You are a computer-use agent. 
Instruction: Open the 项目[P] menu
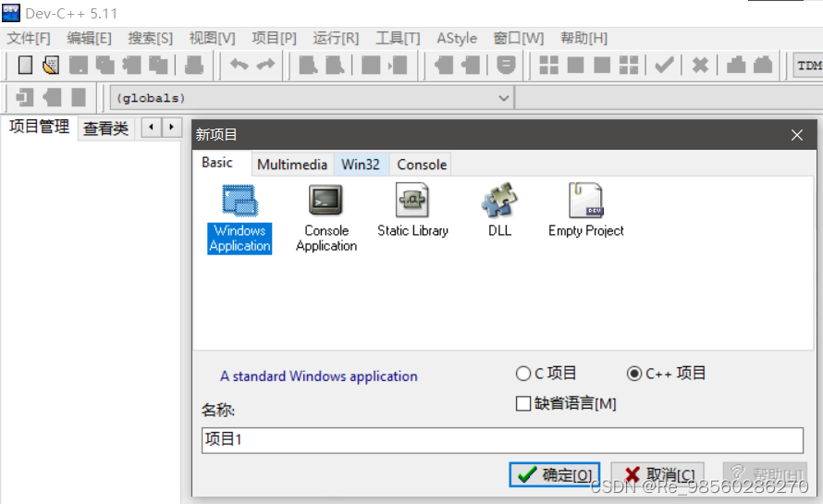pyautogui.click(x=274, y=38)
